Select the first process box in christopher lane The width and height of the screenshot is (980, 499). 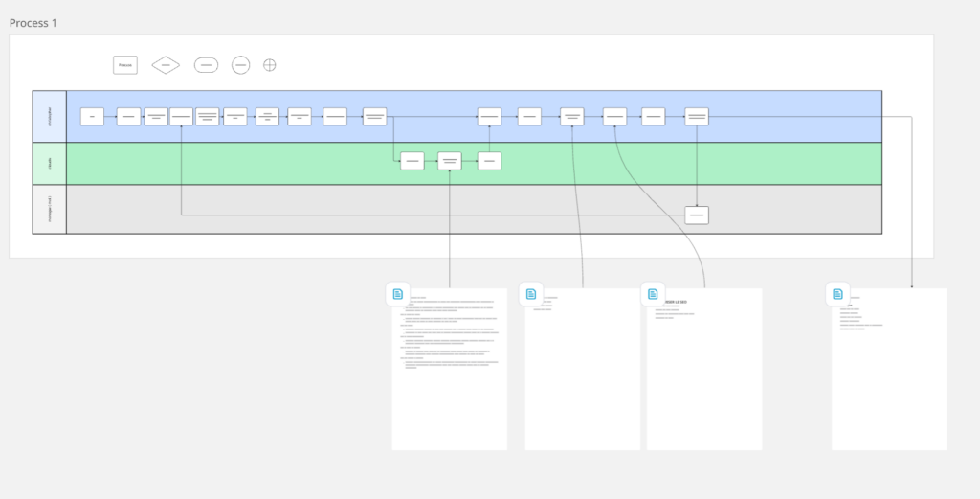coord(92,117)
